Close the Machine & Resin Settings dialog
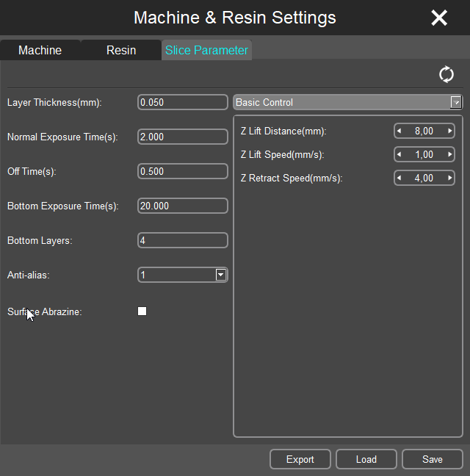The width and height of the screenshot is (470, 476). tap(439, 18)
